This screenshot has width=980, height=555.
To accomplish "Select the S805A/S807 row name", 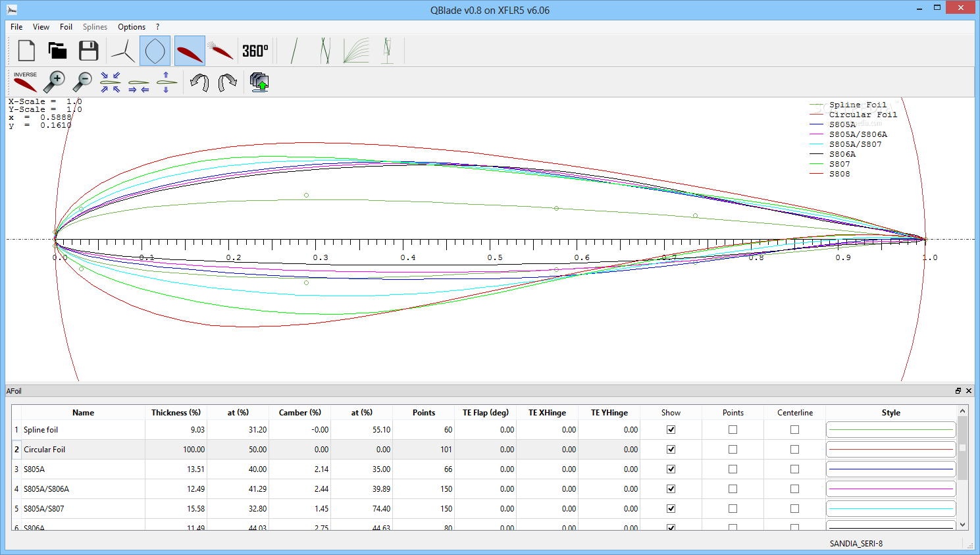I will pyautogui.click(x=43, y=509).
